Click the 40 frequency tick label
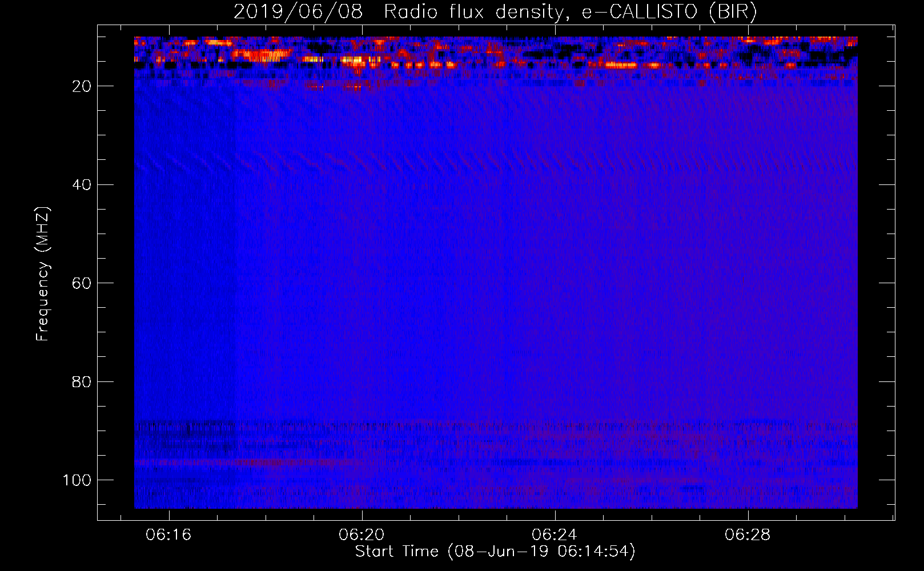 click(x=82, y=185)
